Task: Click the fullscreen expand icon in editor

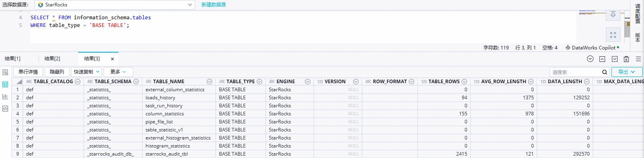Action: 613,35
